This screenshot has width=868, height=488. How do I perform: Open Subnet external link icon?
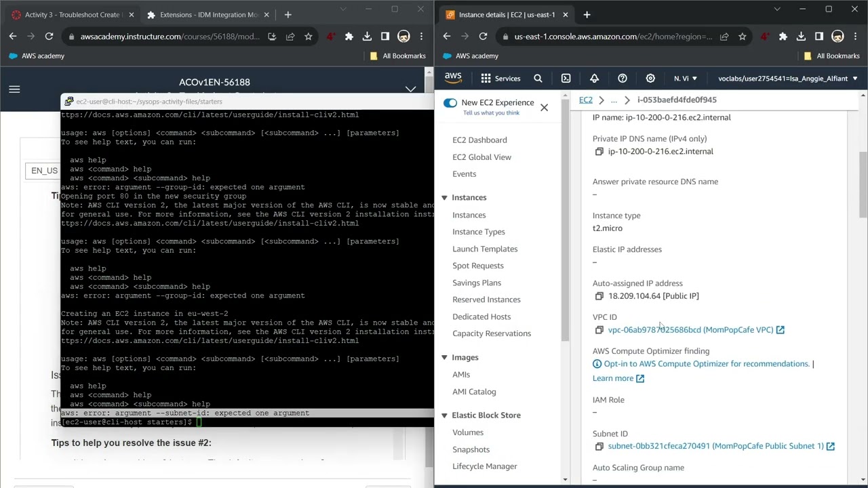830,446
